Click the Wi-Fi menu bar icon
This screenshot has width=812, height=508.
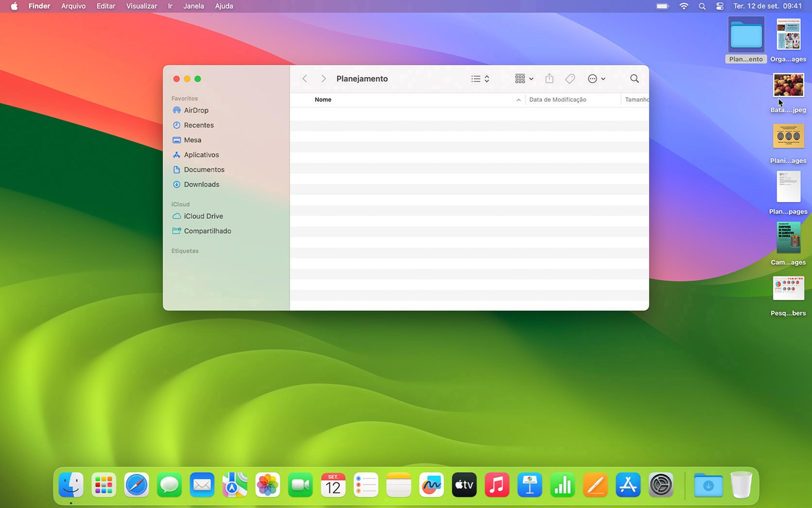pyautogui.click(x=683, y=6)
